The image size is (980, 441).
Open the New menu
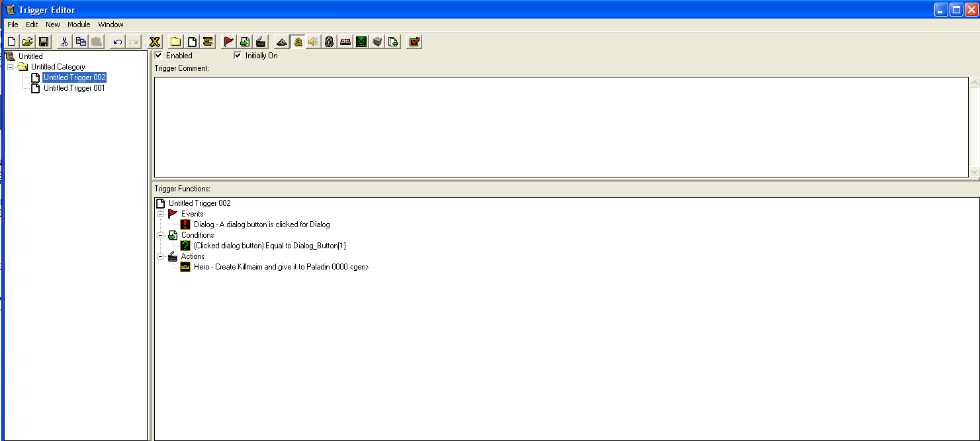tap(53, 24)
